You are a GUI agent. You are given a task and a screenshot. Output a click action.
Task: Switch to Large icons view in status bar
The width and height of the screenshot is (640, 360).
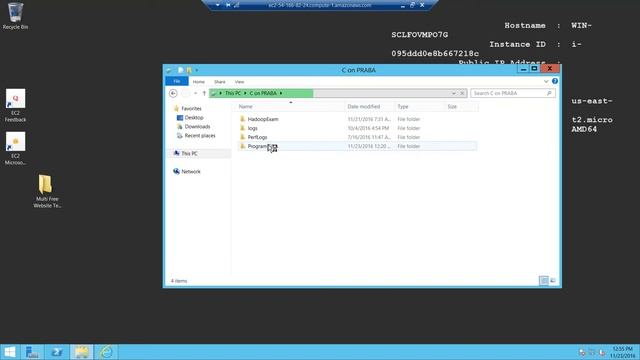(553, 280)
